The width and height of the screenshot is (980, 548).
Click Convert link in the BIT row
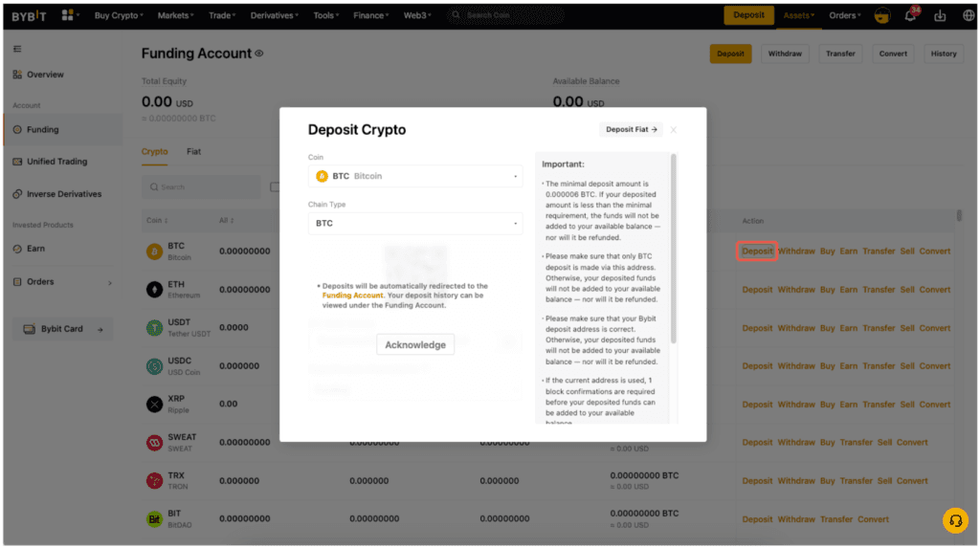pos(873,519)
